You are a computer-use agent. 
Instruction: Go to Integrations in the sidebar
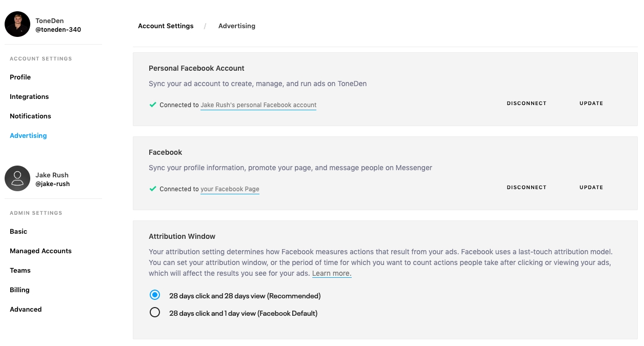[29, 96]
